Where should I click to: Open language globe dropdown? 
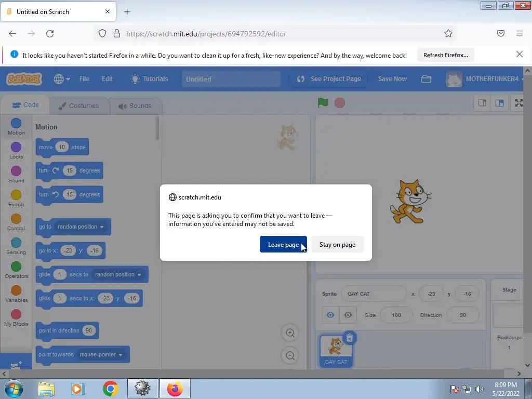62,79
